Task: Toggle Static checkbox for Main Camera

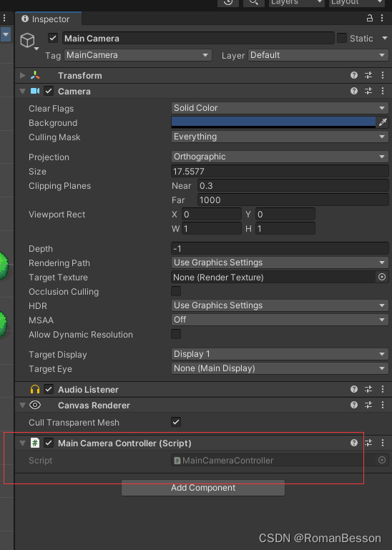Action: coord(341,38)
